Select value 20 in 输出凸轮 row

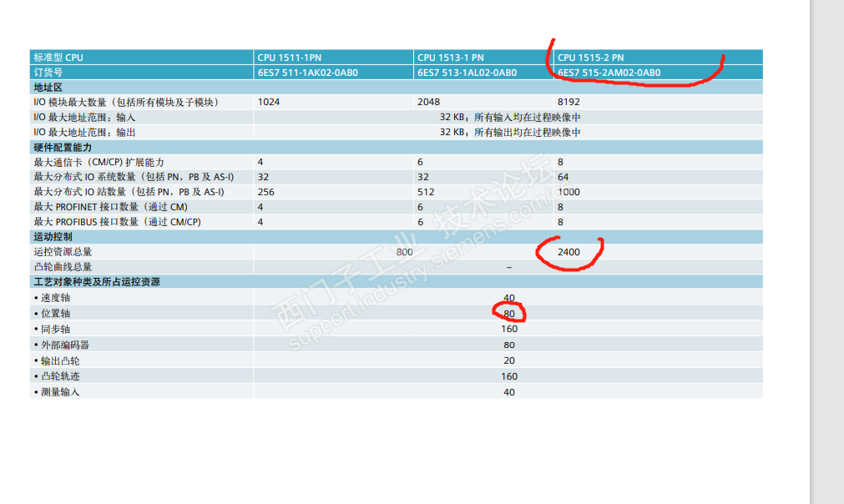tap(509, 360)
